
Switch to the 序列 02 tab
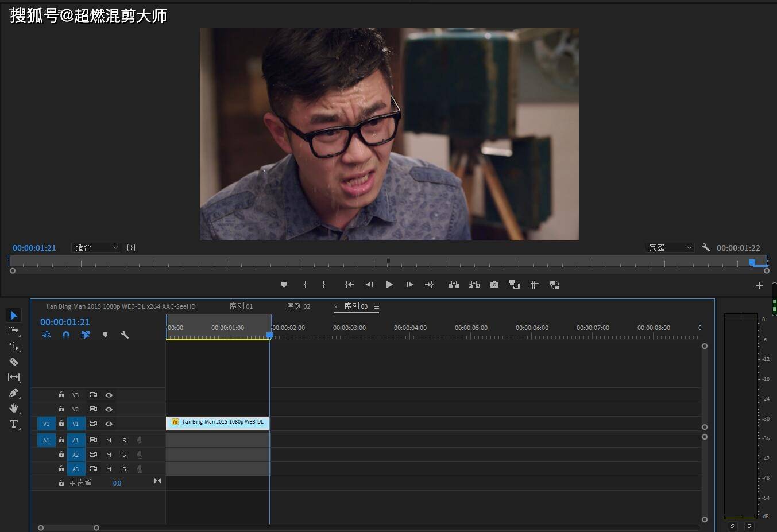[x=299, y=306]
